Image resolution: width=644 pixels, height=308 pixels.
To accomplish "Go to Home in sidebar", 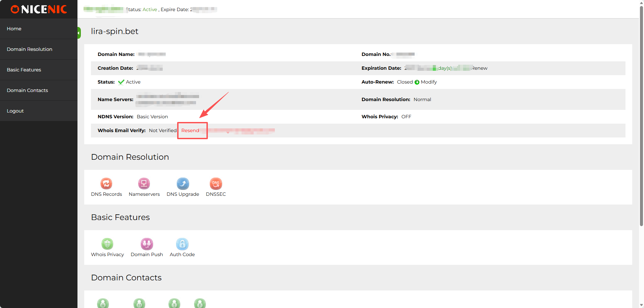I will click(x=14, y=29).
